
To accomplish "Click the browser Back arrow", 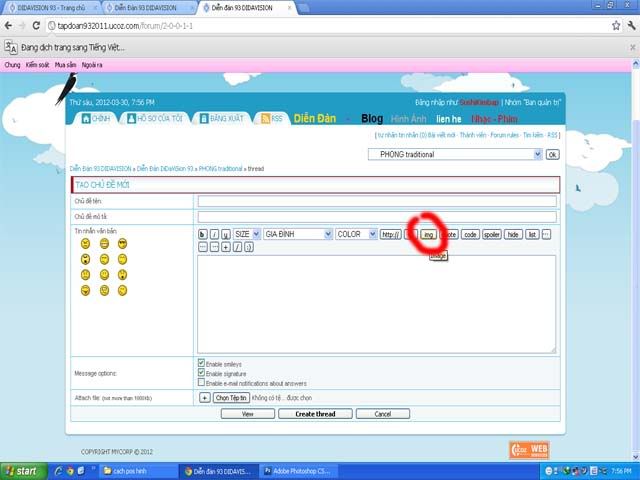I will tap(8, 26).
